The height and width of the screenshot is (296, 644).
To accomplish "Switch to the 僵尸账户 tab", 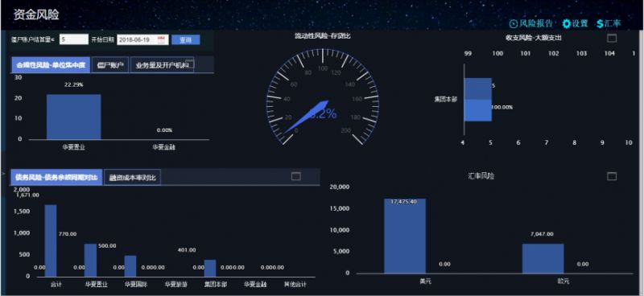I will (110, 65).
